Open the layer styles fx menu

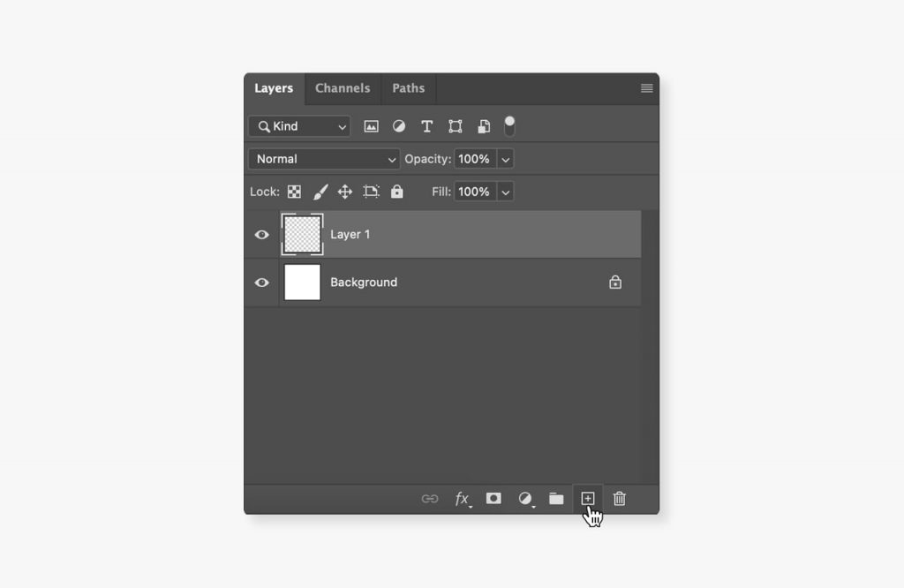(x=462, y=499)
